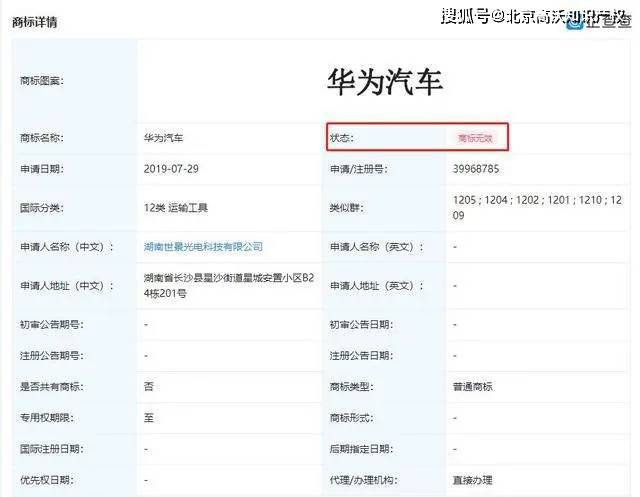Click the 申请人地址（中文） label
This screenshot has width=640, height=497.
(67, 286)
